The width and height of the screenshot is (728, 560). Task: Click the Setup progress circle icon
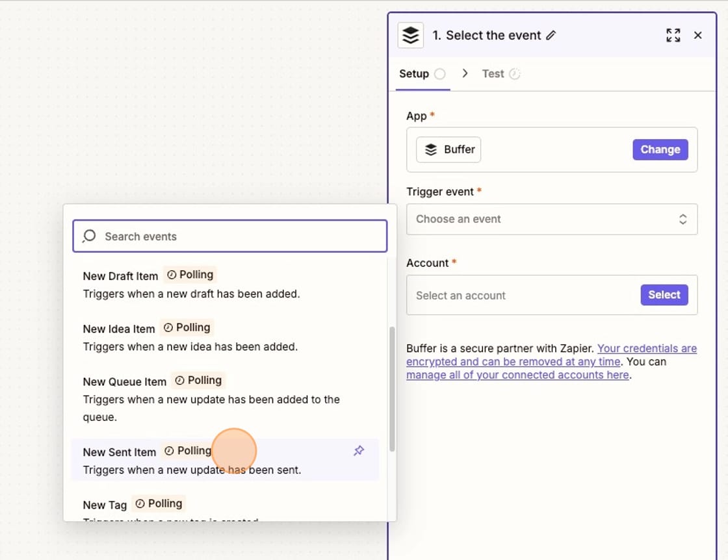(x=441, y=73)
